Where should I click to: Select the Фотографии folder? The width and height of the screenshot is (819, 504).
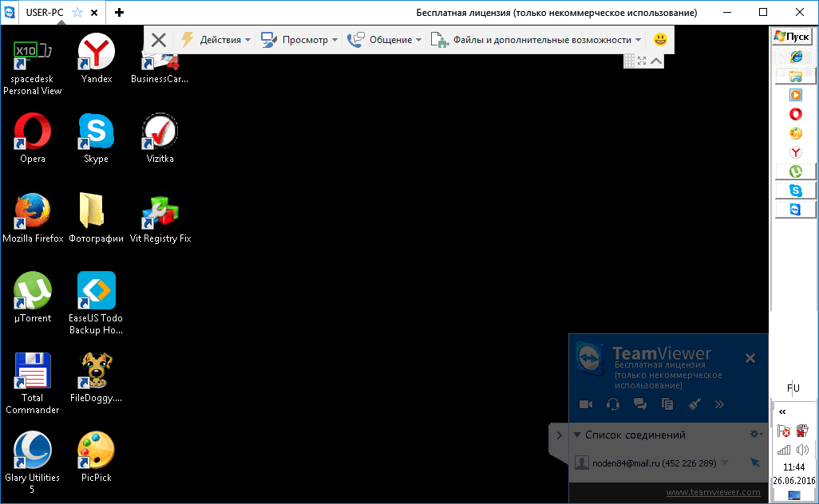tap(96, 218)
